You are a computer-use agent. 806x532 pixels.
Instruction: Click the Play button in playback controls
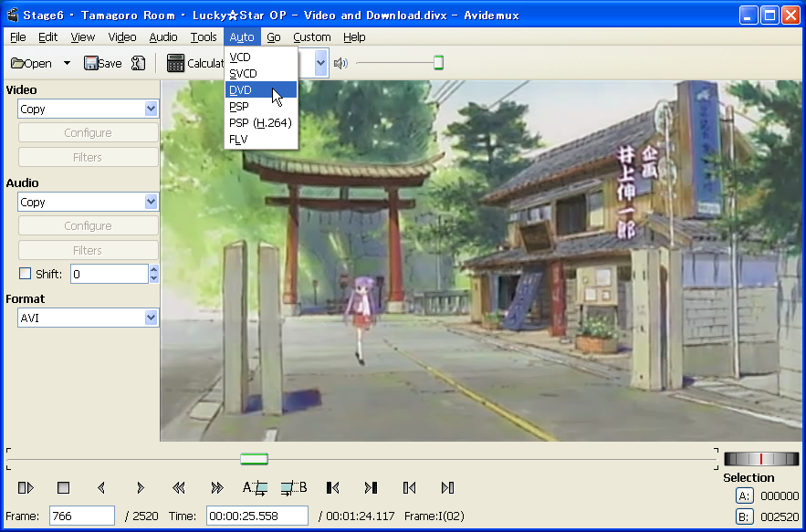click(26, 487)
